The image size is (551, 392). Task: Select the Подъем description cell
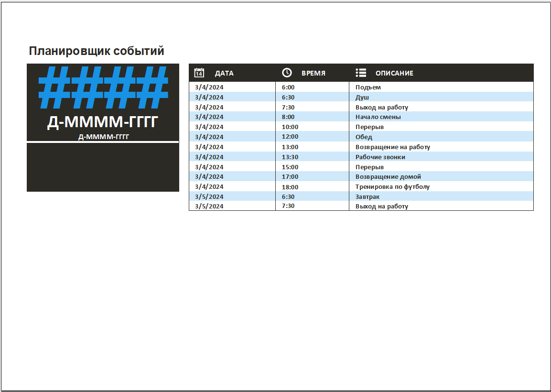pyautogui.click(x=368, y=87)
